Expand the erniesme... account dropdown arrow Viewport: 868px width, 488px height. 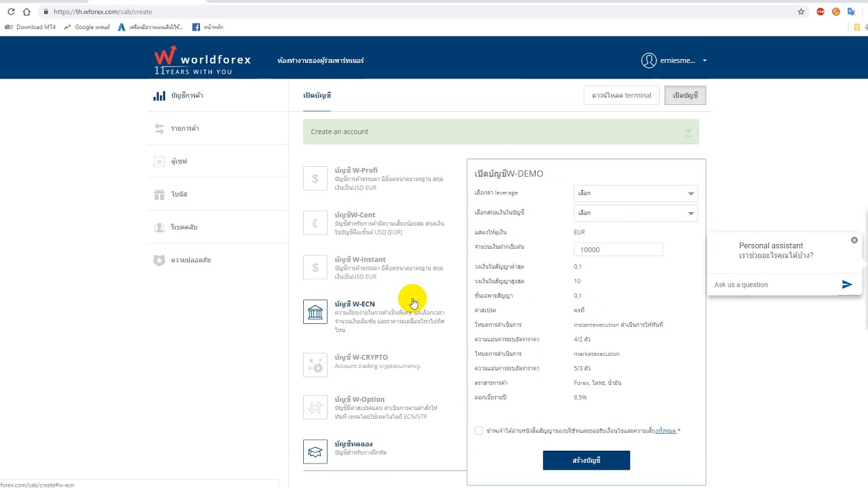(705, 60)
